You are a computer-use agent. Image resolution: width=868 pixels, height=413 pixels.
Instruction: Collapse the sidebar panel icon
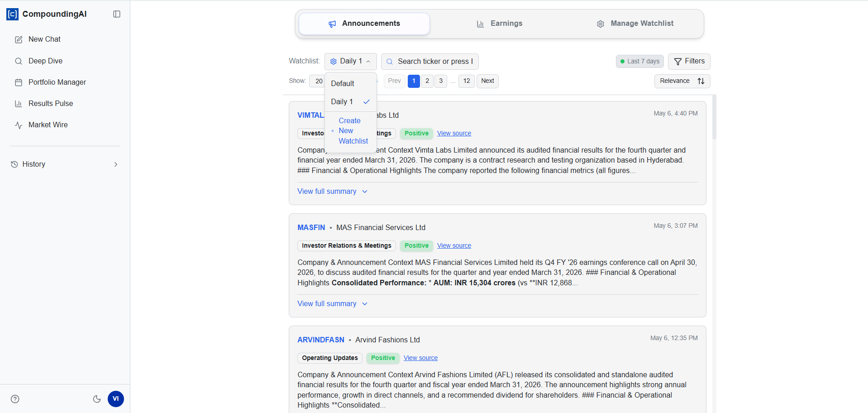click(x=117, y=14)
